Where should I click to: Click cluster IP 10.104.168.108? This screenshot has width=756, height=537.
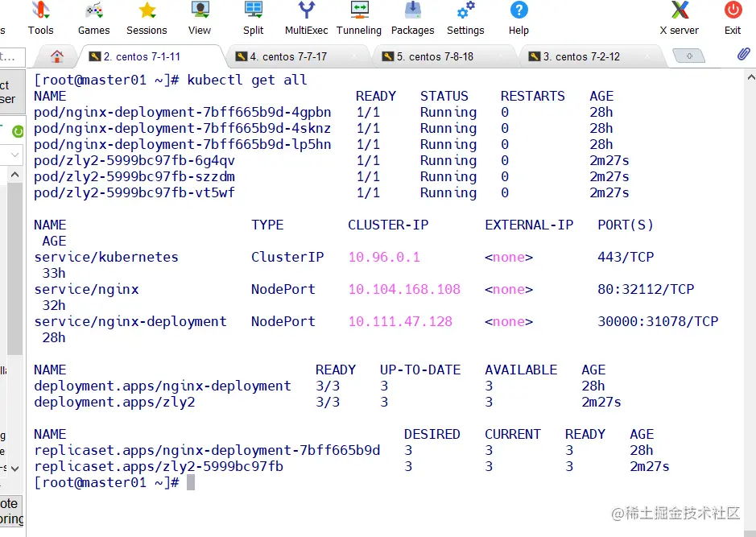tap(404, 289)
